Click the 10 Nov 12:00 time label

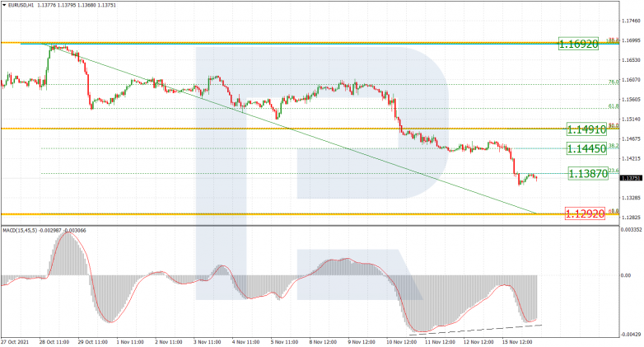coord(402,342)
